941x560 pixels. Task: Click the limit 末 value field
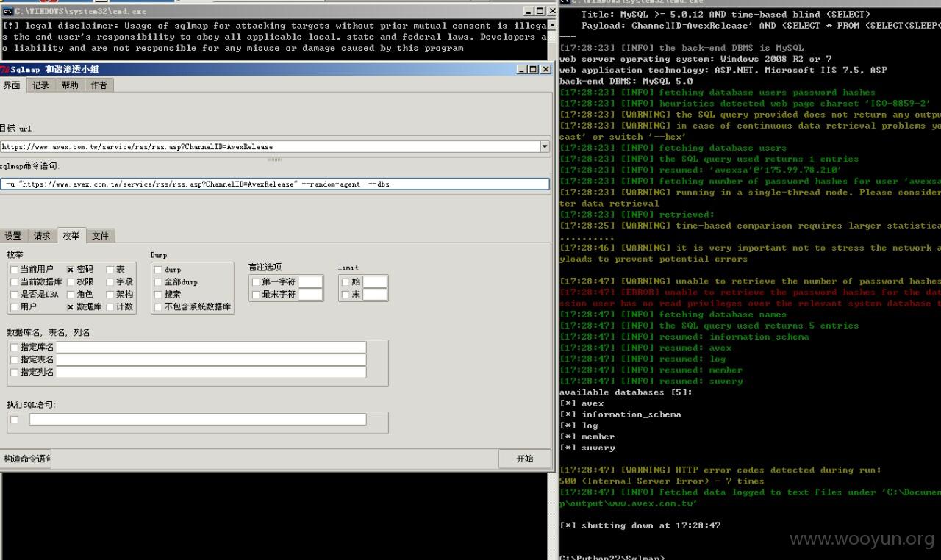[x=375, y=295]
